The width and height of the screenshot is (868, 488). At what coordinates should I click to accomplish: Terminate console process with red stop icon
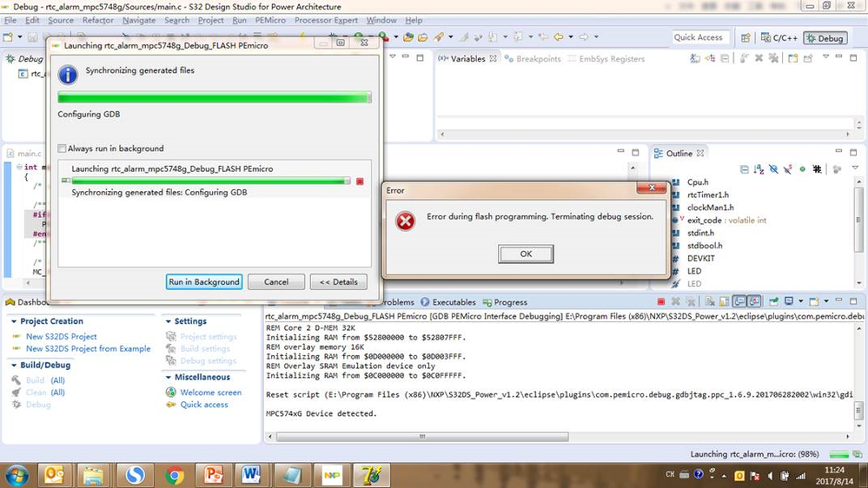[660, 301]
